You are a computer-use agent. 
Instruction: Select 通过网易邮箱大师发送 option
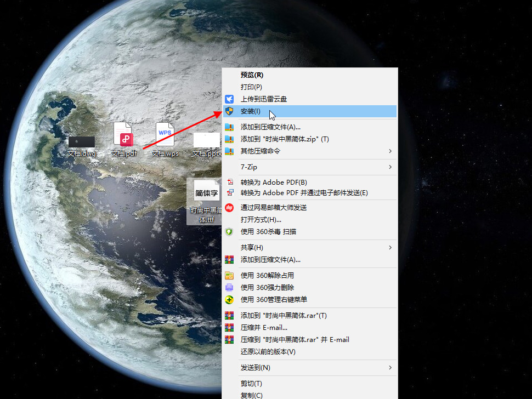click(x=273, y=208)
